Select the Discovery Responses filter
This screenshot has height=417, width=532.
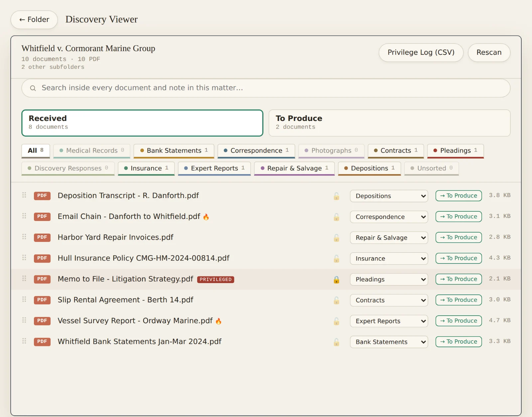(68, 168)
